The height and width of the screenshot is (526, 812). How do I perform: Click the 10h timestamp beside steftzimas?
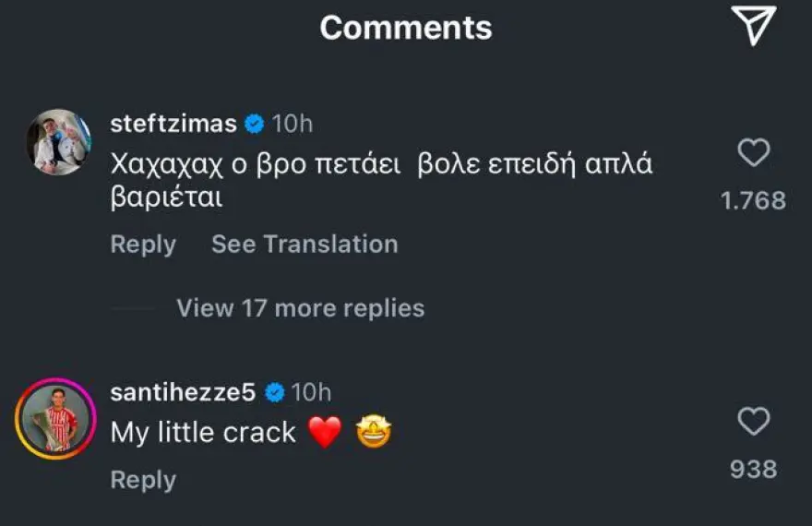coord(293,124)
